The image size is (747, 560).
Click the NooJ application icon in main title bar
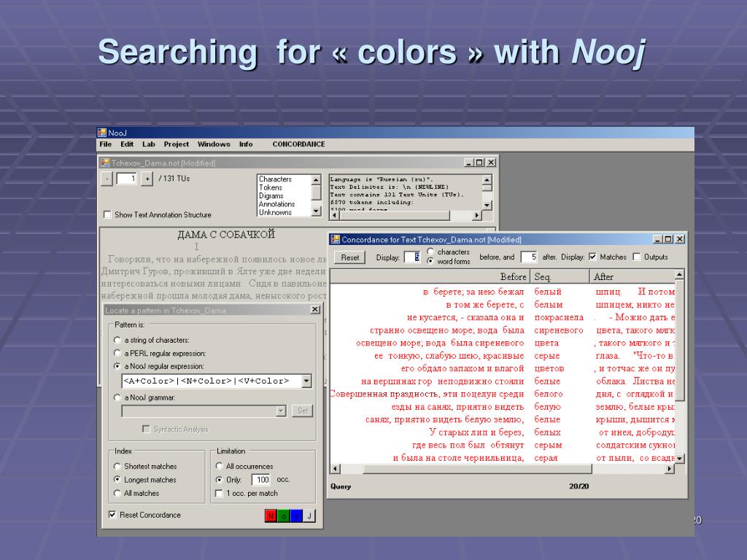point(102,133)
